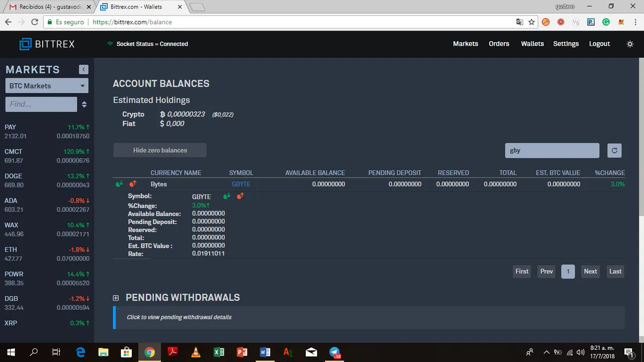This screenshot has height=362, width=644.
Task: Click the green deposit icon in the Bytes row
Action: [x=119, y=184]
